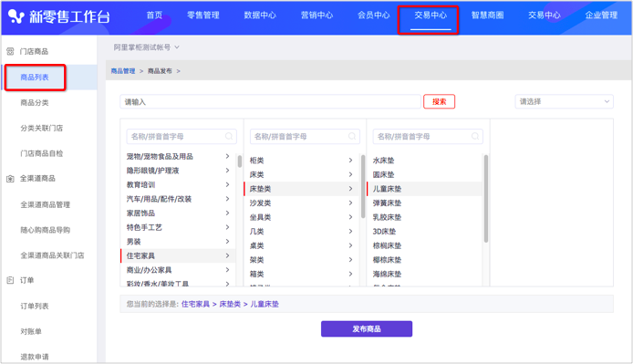Screen dimensions: 633x364
Task: Click the search icon in second category column
Action: 352,137
